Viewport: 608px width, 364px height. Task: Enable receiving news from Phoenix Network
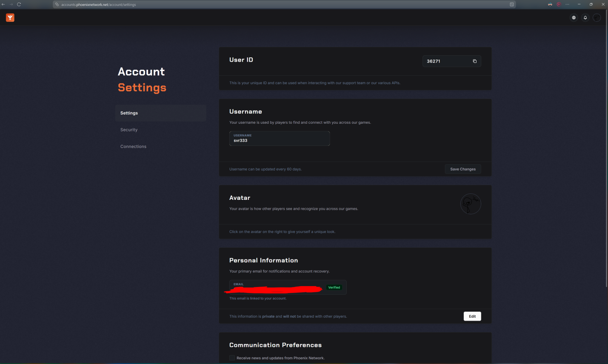(232, 358)
